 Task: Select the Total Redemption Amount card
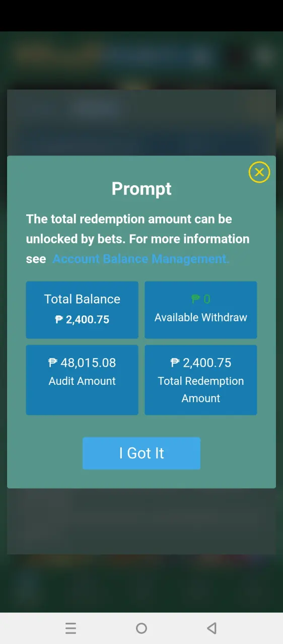pos(201,380)
